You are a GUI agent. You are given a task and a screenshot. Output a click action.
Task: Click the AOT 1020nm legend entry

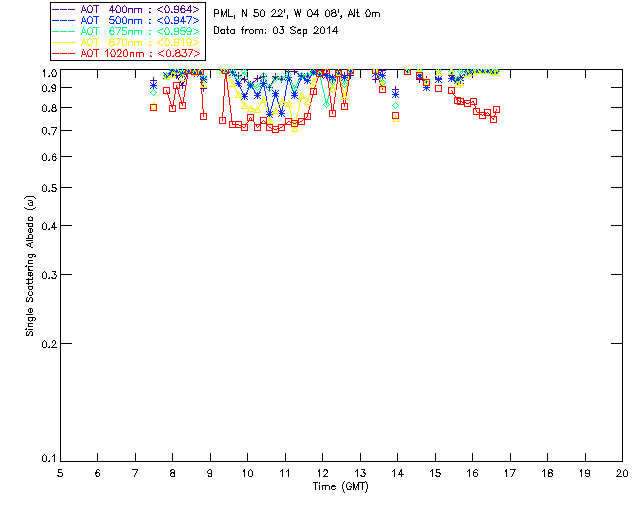tap(126, 53)
